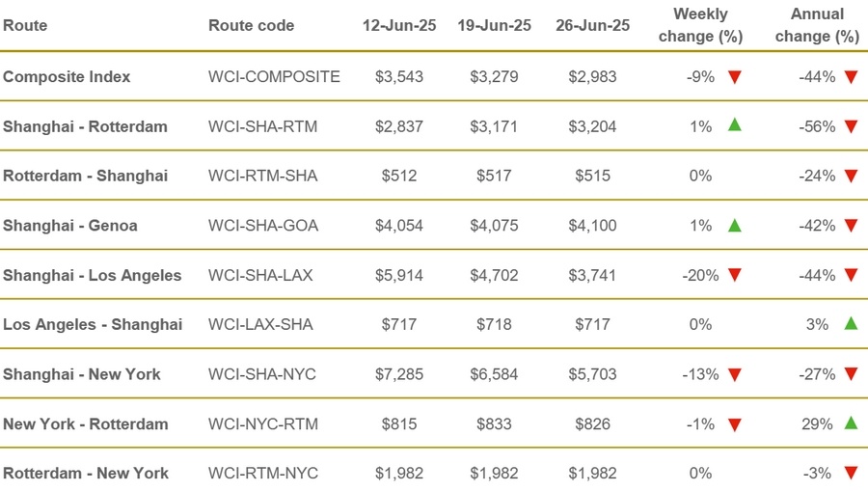Open the Composite Index route name
The height and width of the screenshot is (491, 868).
(x=67, y=76)
